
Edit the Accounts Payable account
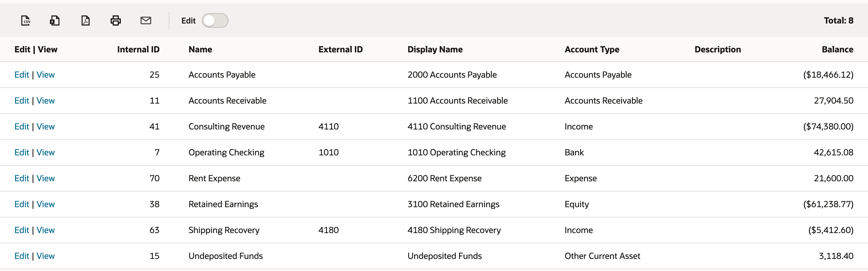22,75
